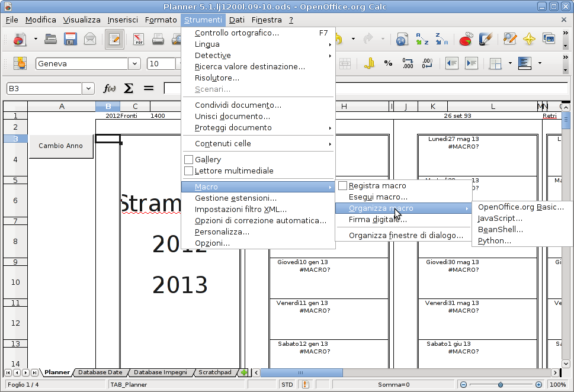The image size is (574, 392).
Task: Click Organizza finestre di dialogo... entry
Action: 403,236
